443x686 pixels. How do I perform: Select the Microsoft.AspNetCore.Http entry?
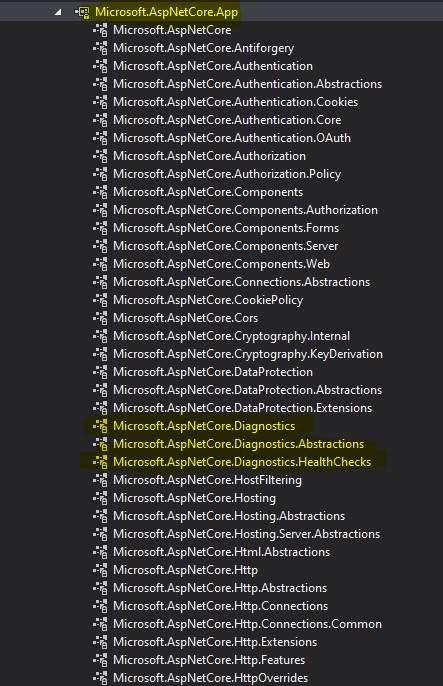185,570
